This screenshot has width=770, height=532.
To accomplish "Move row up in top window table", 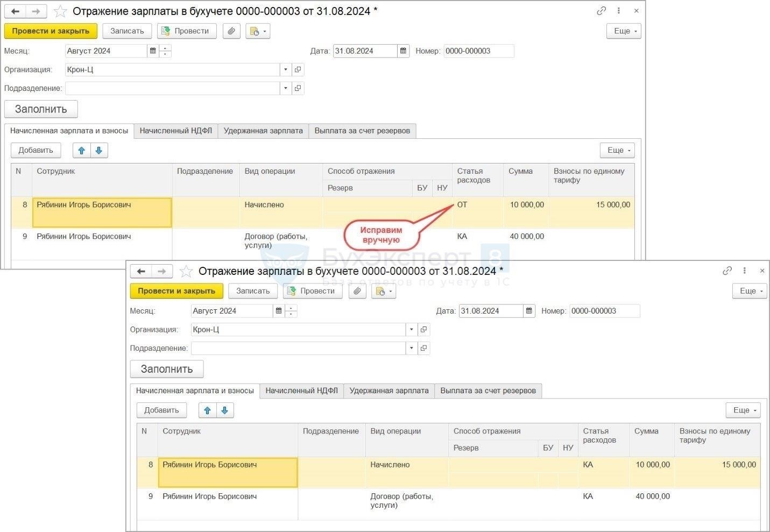I will (82, 151).
